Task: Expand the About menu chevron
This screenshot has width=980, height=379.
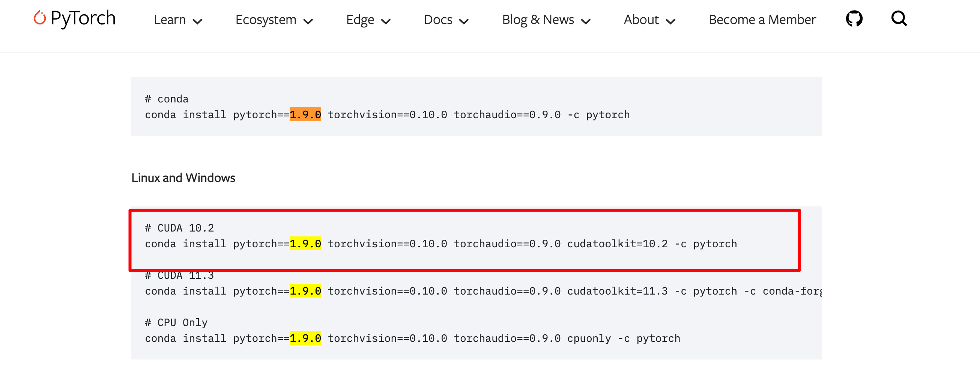Action: click(671, 21)
